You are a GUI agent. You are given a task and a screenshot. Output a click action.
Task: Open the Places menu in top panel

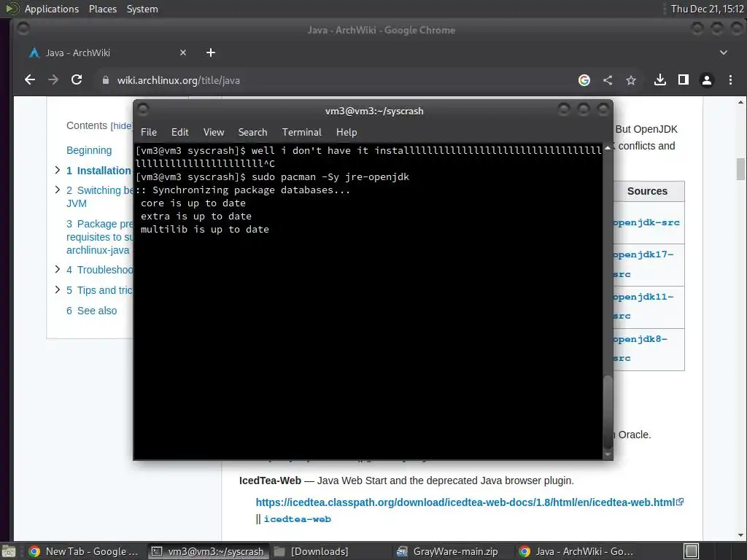[x=102, y=9]
